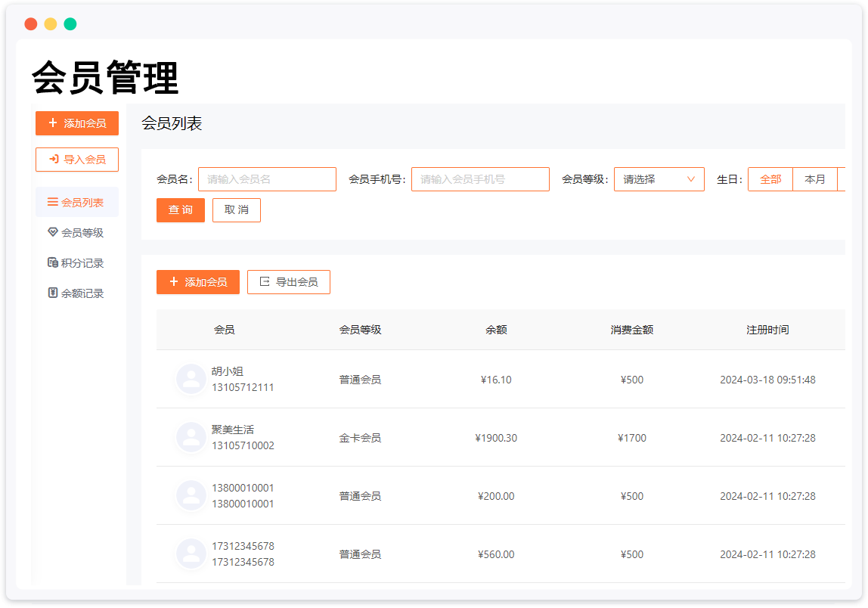Click the avatar of member 聚美生活
Image resolution: width=868 pixels, height=608 pixels.
click(x=191, y=437)
